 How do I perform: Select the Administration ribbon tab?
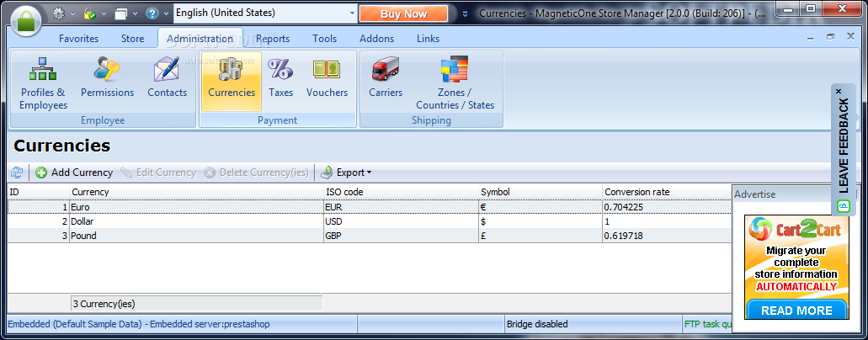coord(200,39)
